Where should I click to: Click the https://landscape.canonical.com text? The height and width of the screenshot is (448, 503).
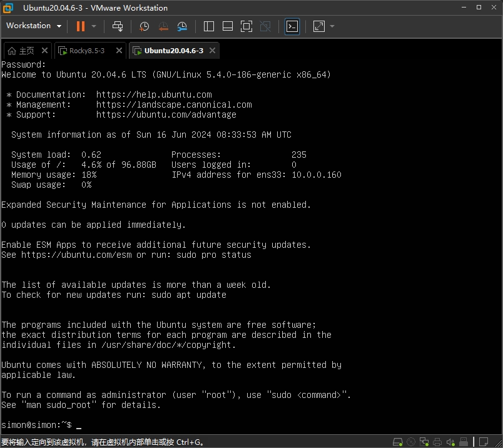click(174, 104)
